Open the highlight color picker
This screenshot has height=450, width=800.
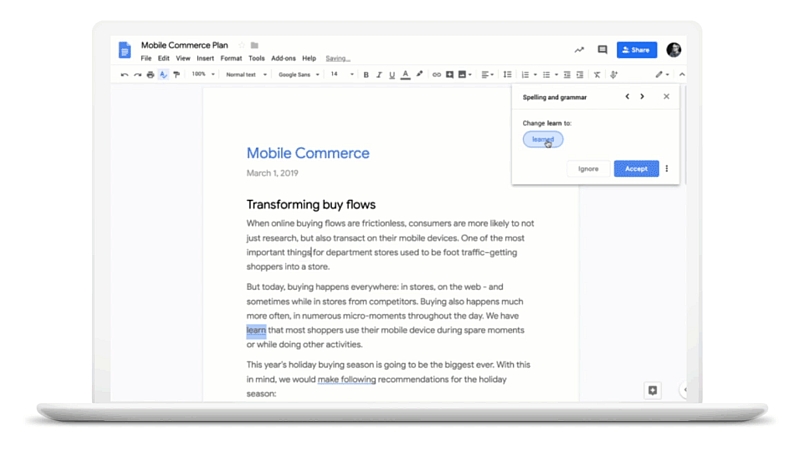[x=419, y=74]
